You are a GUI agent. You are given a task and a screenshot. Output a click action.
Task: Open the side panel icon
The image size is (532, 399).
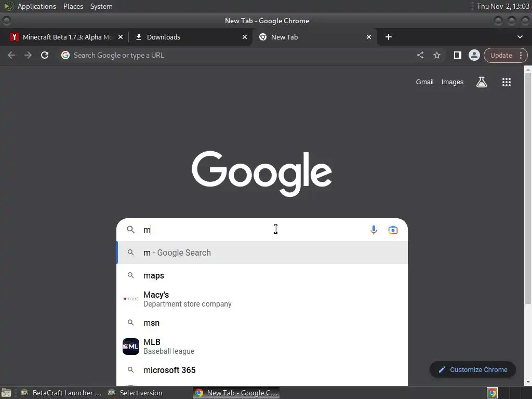pos(457,55)
